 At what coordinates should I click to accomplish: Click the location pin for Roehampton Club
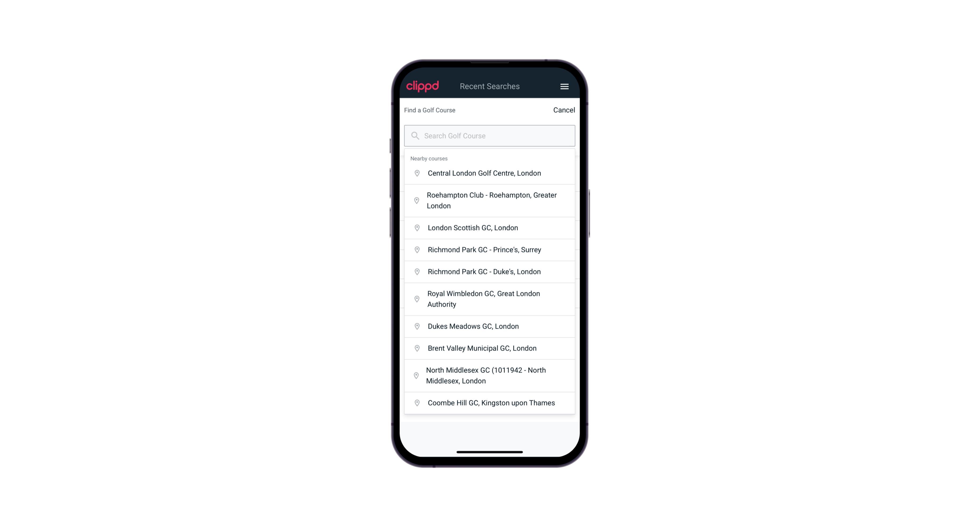(x=416, y=201)
